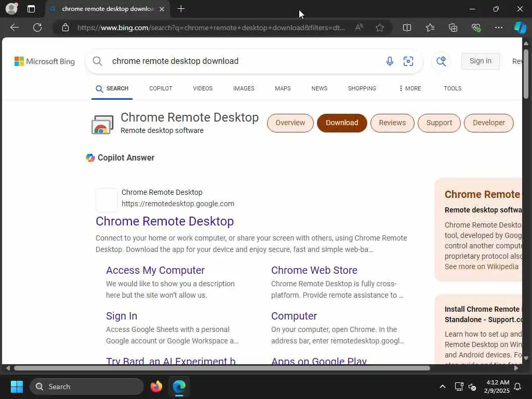532x399 pixels.
Task: Click the Bing address bar URL
Action: (x=211, y=28)
